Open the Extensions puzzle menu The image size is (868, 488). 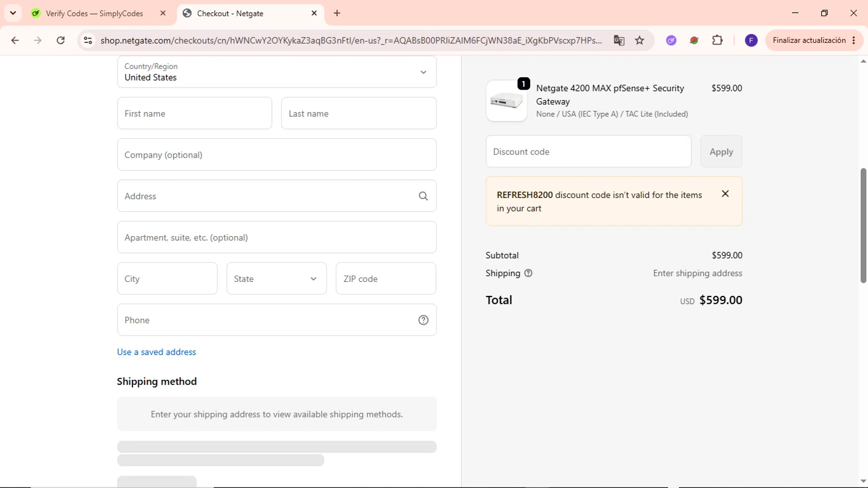[718, 41]
